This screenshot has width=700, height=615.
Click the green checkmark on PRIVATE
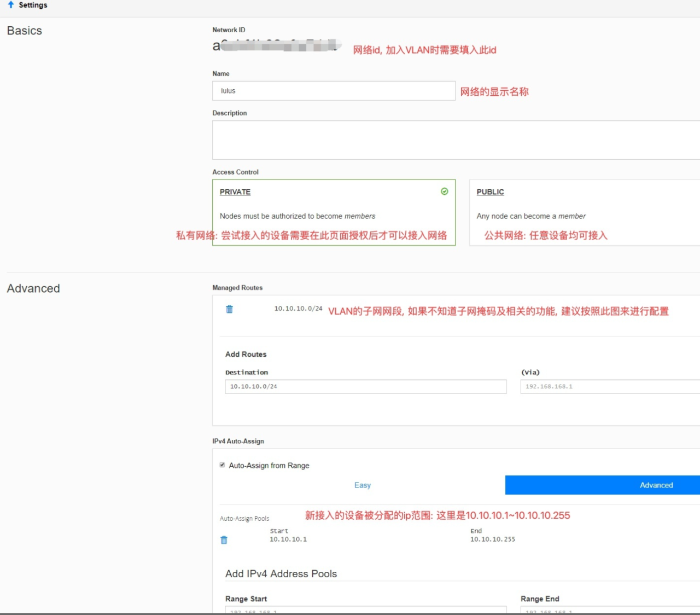tap(445, 192)
